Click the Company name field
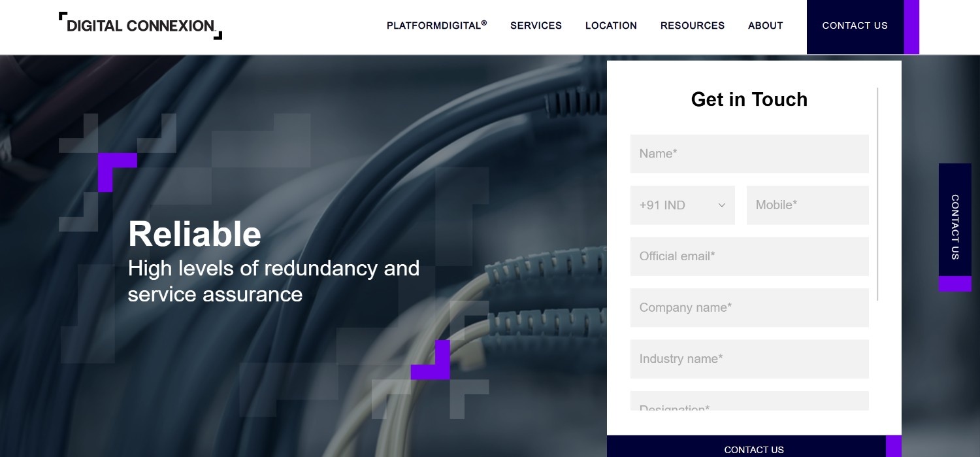Image resolution: width=980 pixels, height=457 pixels. click(x=749, y=307)
